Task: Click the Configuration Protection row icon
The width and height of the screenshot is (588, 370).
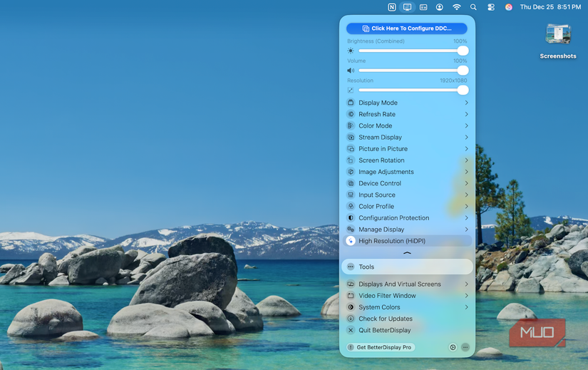Action: tap(351, 217)
